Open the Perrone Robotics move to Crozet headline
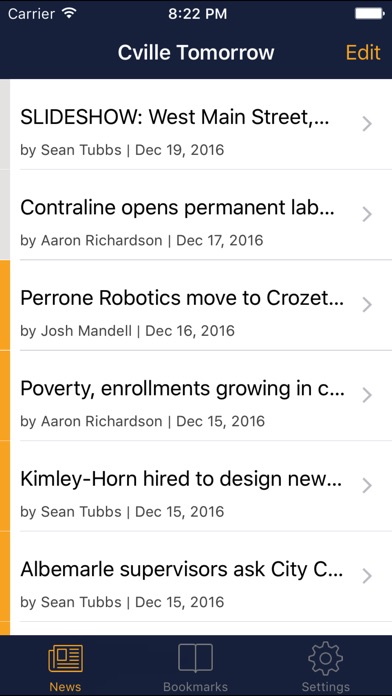The image size is (392, 696). pyautogui.click(x=182, y=298)
